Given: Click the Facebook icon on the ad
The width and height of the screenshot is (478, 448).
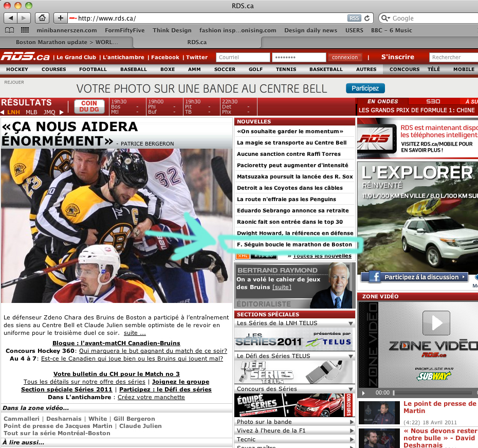Looking at the screenshot, I should (x=375, y=277).
